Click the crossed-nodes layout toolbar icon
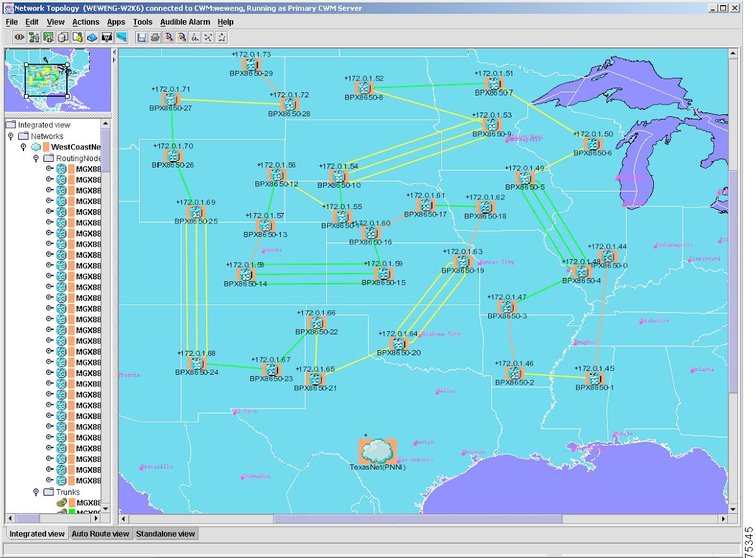This screenshot has width=756, height=558. (x=208, y=37)
